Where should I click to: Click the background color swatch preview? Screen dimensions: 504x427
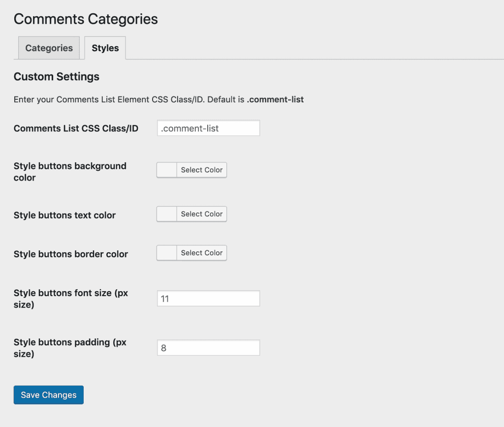point(167,170)
